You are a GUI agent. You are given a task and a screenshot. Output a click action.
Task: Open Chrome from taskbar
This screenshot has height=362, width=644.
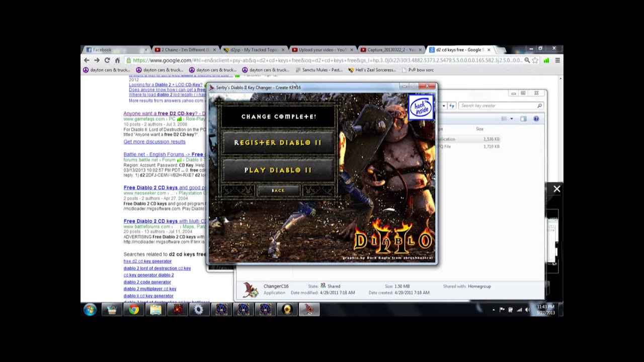pos(133,310)
